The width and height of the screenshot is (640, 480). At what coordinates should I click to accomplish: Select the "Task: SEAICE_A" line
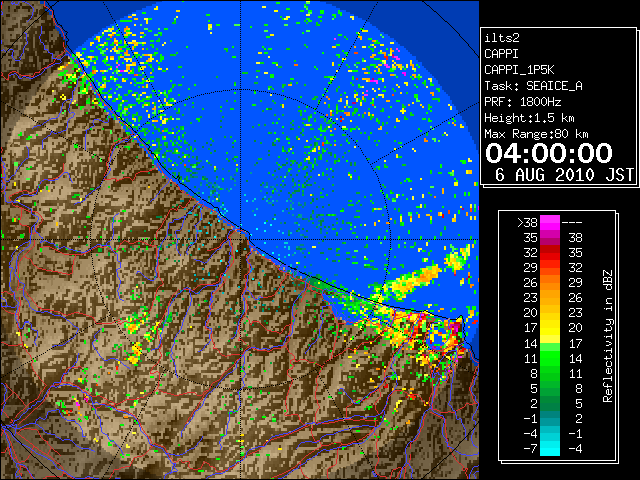pos(533,86)
